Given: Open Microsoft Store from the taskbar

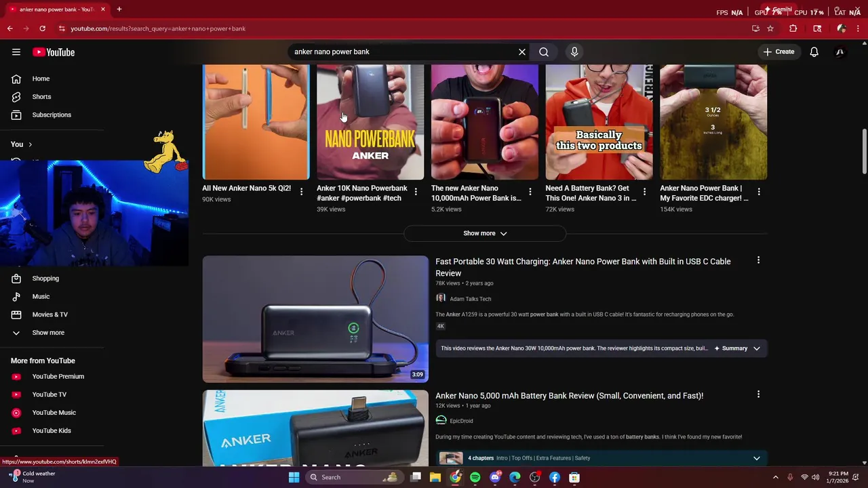Looking at the screenshot, I should click(x=574, y=477).
